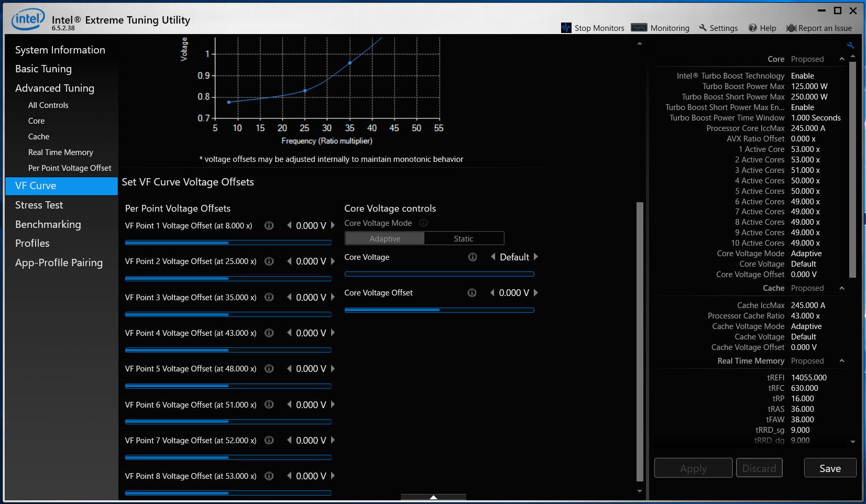Image resolution: width=866 pixels, height=504 pixels.
Task: Select Static core voltage mode
Action: pos(464,238)
